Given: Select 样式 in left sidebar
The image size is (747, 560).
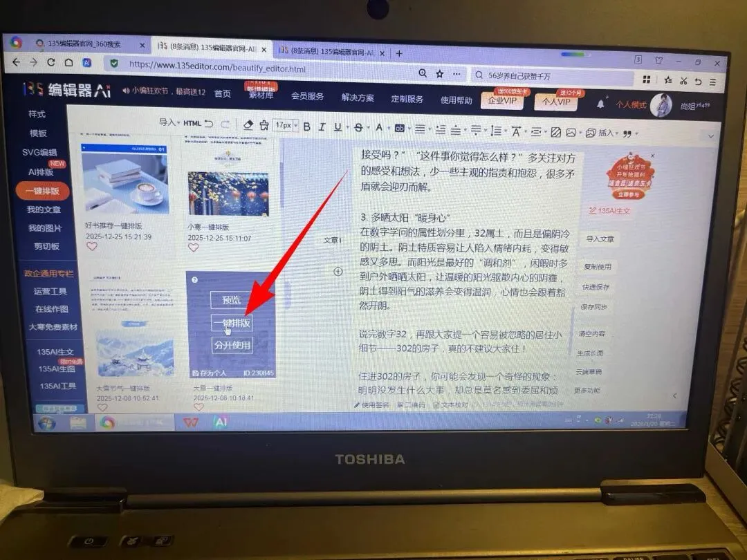Looking at the screenshot, I should pos(37,114).
